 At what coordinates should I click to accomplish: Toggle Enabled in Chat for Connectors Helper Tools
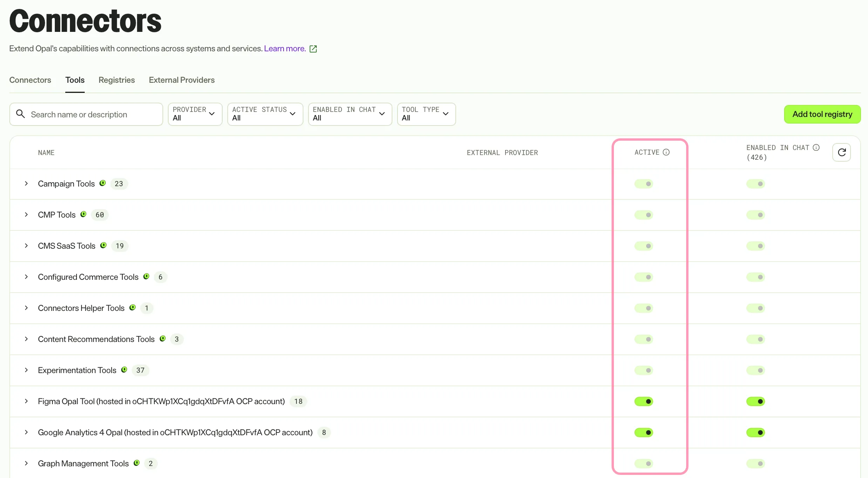[756, 308]
